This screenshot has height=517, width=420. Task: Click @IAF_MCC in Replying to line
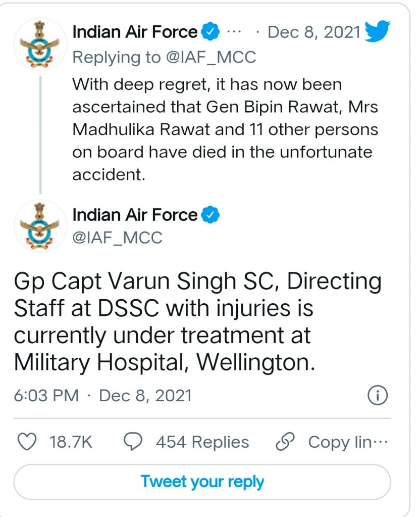point(211,57)
